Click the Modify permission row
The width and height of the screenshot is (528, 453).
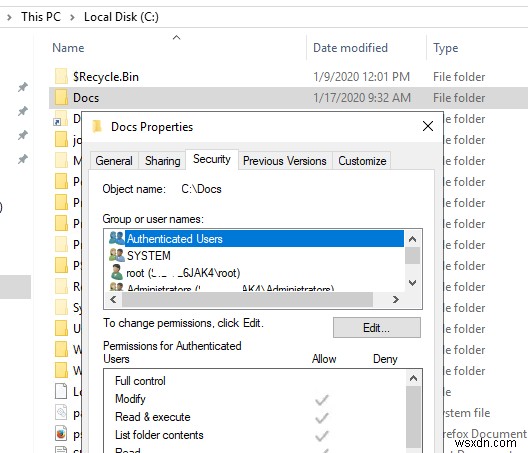pos(254,399)
